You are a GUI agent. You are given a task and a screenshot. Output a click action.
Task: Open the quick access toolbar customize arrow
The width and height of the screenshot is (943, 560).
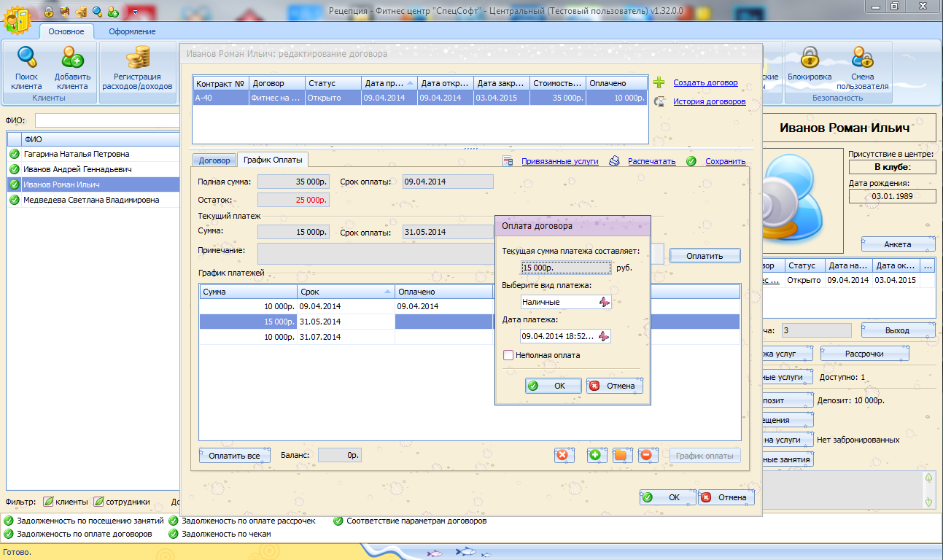pyautogui.click(x=135, y=12)
